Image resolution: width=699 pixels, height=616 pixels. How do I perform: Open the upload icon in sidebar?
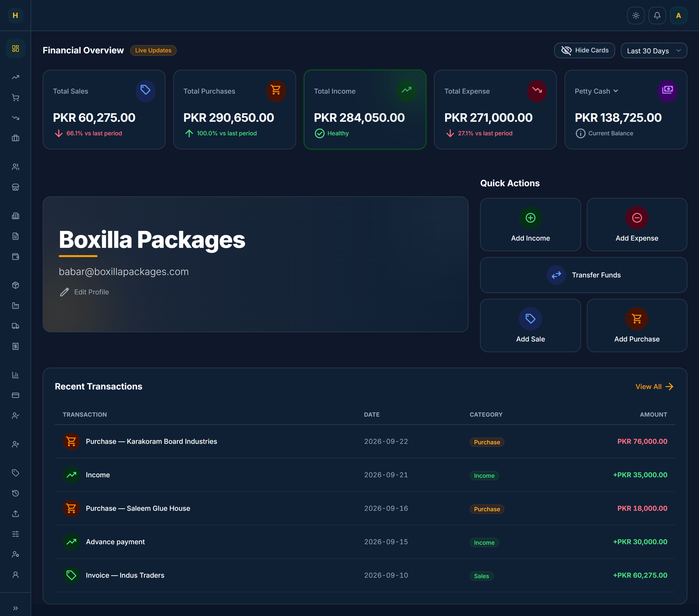point(15,514)
